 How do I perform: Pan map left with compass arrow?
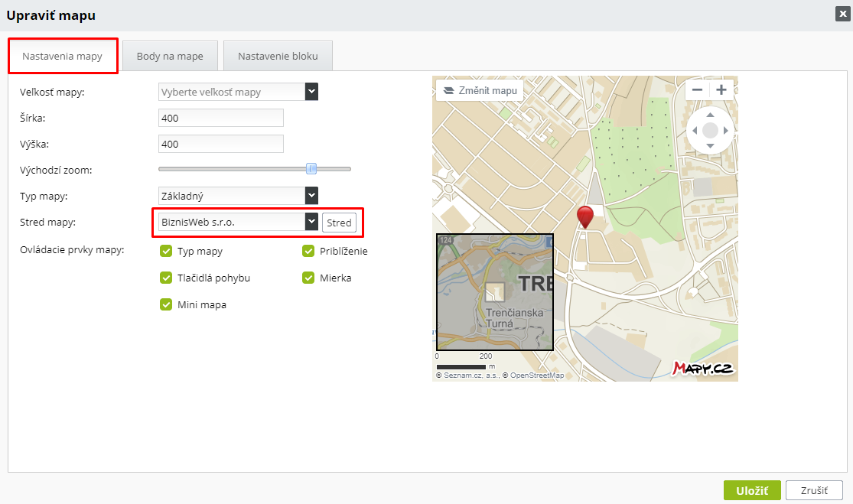pos(695,131)
